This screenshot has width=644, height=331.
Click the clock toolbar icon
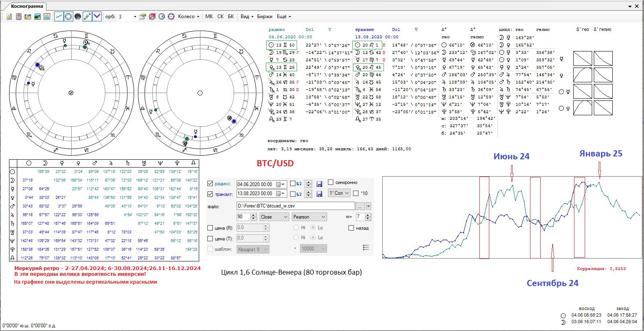point(162,16)
